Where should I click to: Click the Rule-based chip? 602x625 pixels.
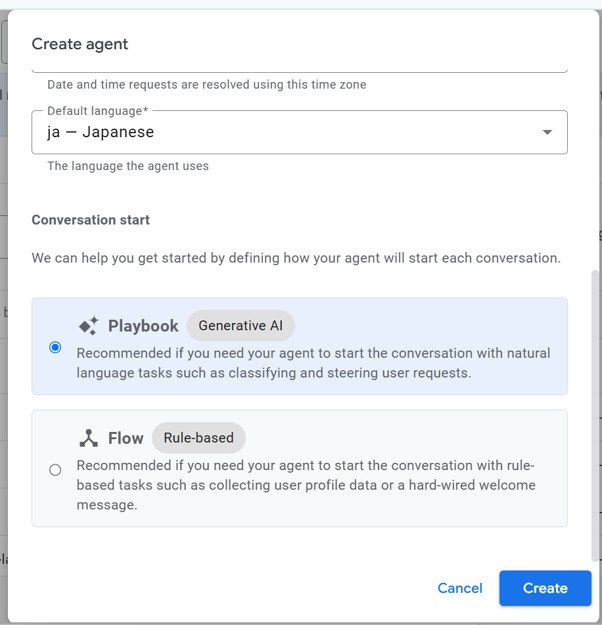coord(198,438)
